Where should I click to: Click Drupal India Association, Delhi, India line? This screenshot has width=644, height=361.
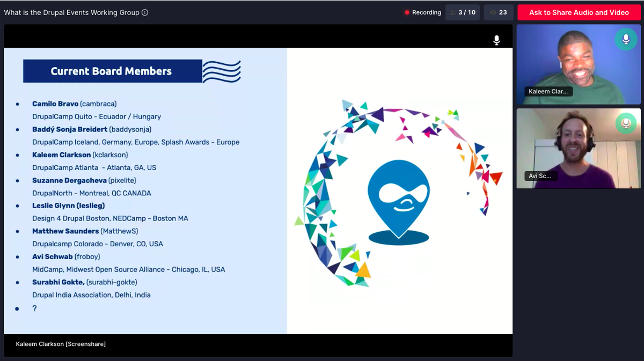[x=91, y=295]
